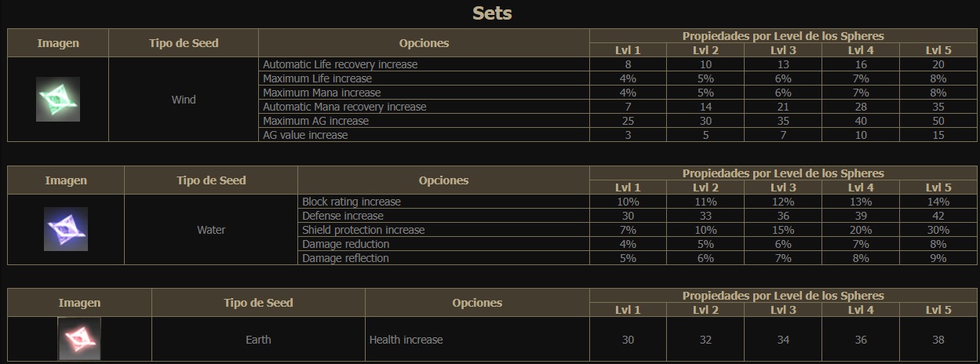
Task: Click Block rating increase option
Action: point(352,202)
